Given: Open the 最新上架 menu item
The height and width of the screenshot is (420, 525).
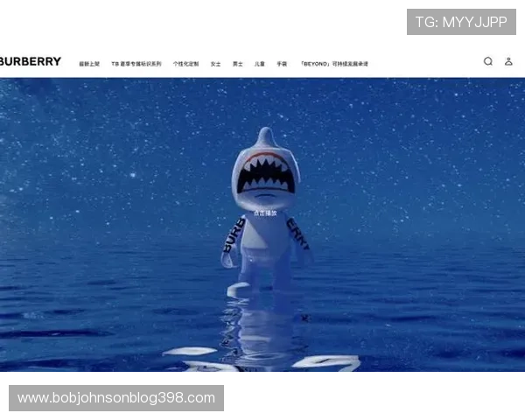Looking at the screenshot, I should 89,64.
